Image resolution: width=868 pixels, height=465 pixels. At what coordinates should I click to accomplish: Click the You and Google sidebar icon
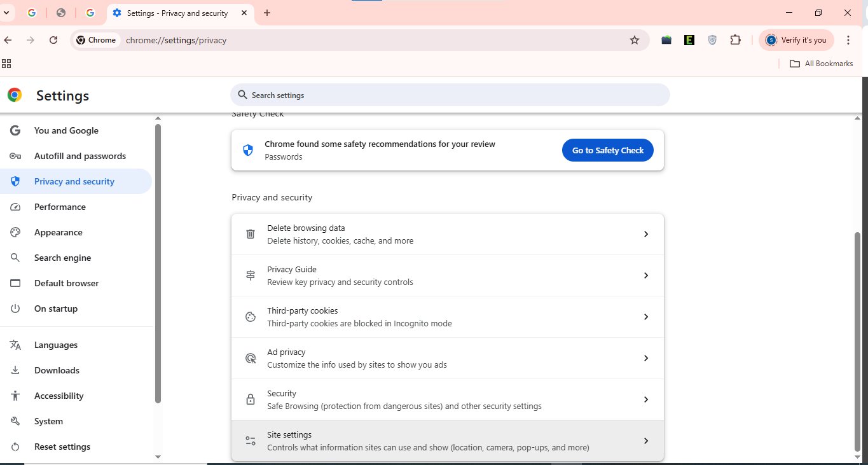15,130
